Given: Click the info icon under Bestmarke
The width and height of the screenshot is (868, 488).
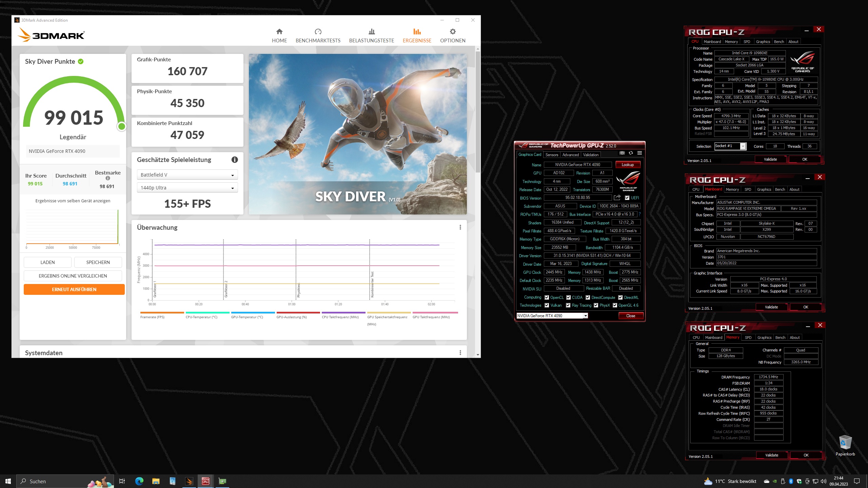Looking at the screenshot, I should [108, 178].
